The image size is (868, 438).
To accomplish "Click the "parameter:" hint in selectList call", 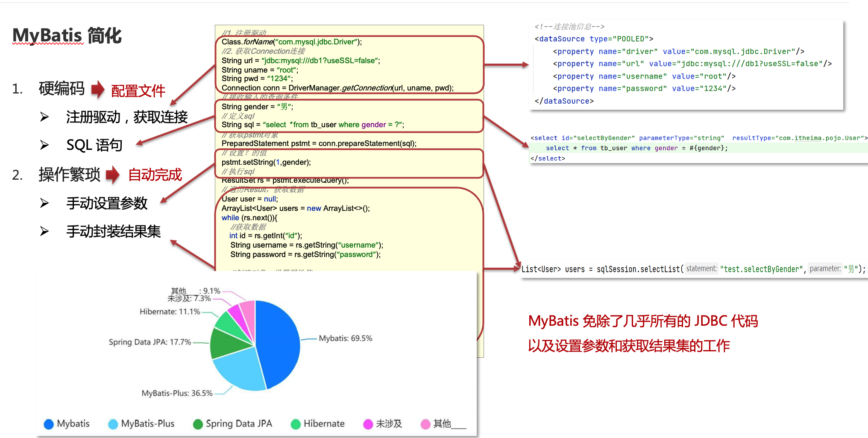I will (x=825, y=269).
